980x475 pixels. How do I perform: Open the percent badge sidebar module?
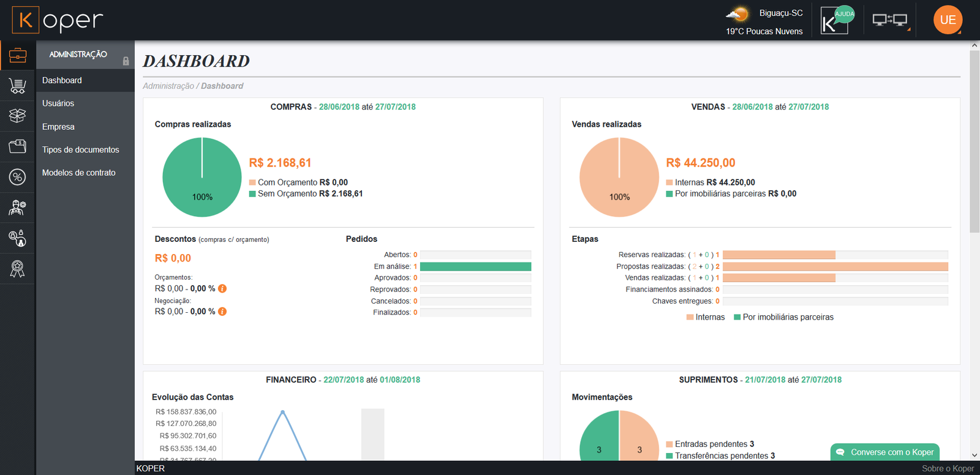[x=18, y=177]
